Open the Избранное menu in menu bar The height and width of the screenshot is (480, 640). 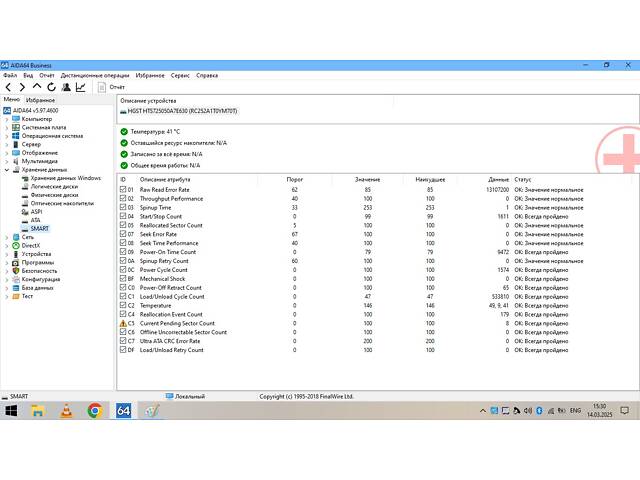pyautogui.click(x=150, y=76)
